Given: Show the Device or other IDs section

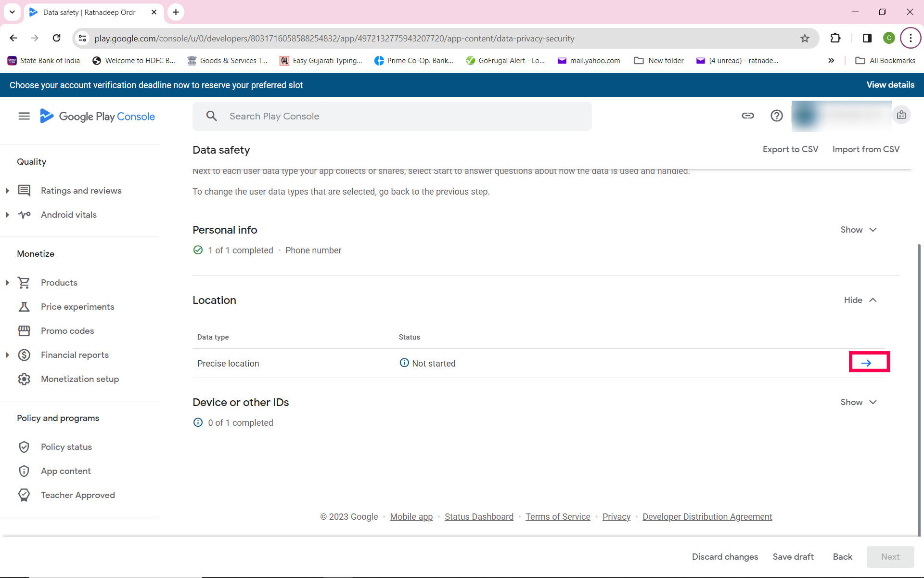Looking at the screenshot, I should [x=859, y=402].
